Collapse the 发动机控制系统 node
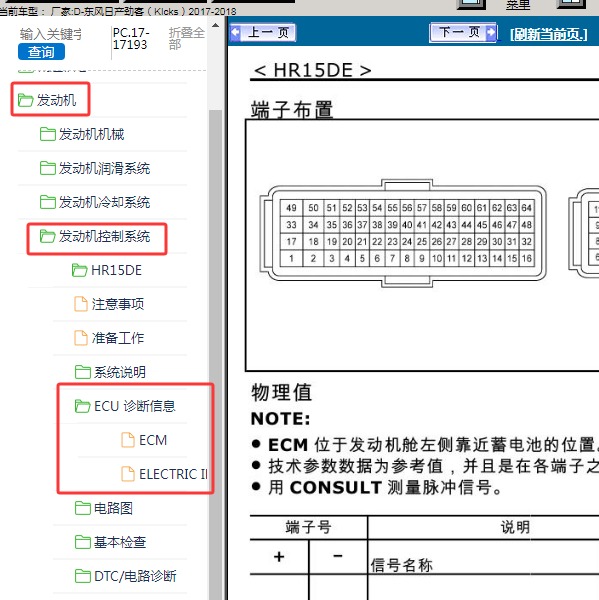The height and width of the screenshot is (600, 599). 104,236
